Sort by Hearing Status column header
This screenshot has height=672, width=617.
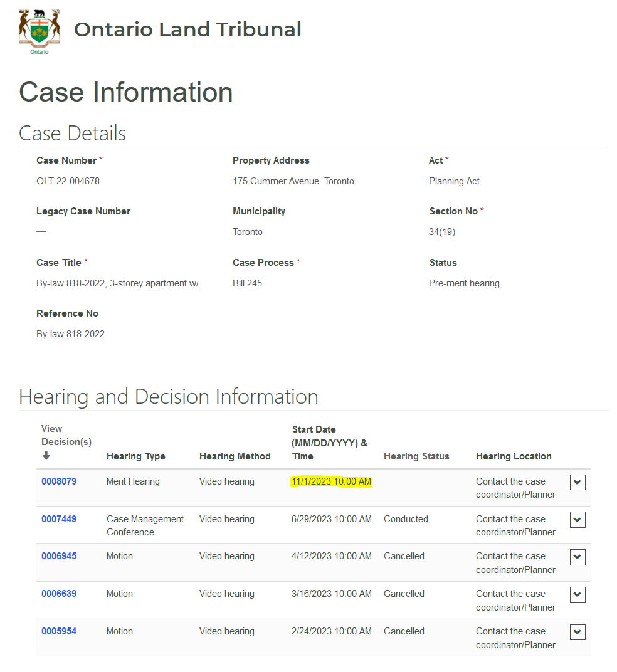coord(416,456)
